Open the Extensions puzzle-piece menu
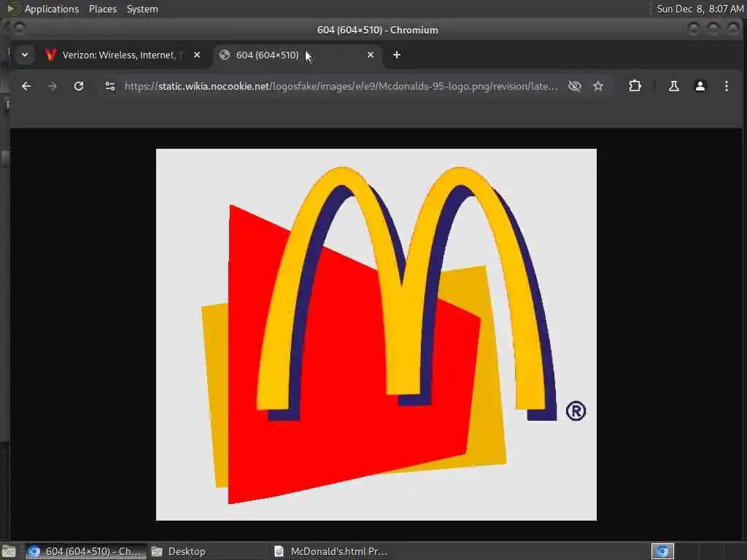747x560 pixels. click(635, 86)
